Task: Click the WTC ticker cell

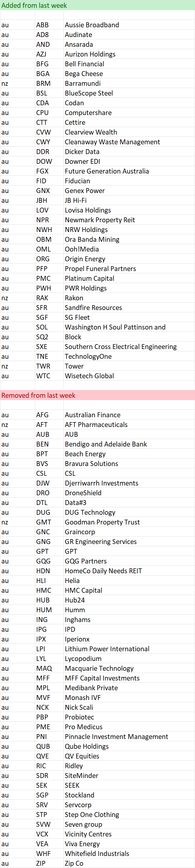Action: click(49, 376)
